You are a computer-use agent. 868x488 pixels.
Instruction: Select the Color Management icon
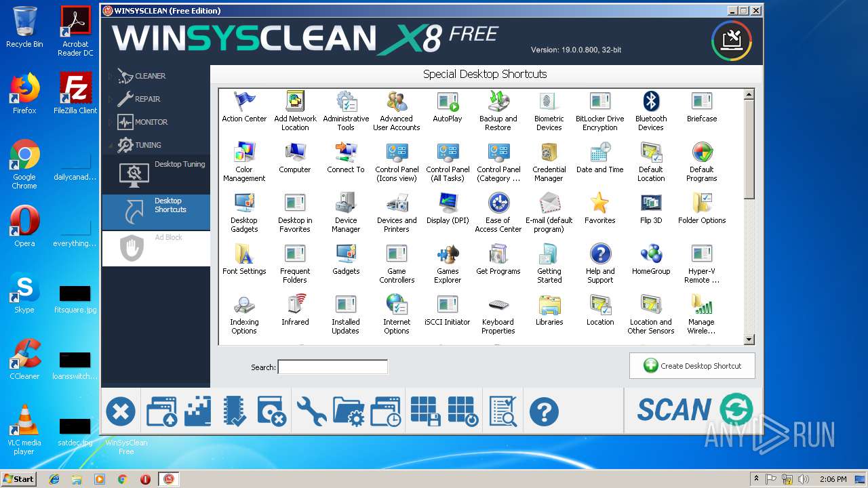click(x=244, y=152)
